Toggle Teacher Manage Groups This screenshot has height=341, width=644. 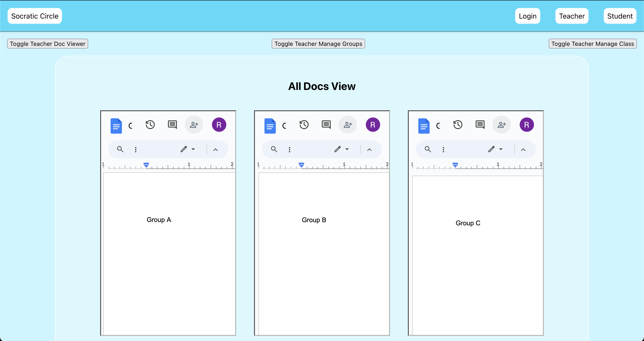(318, 44)
